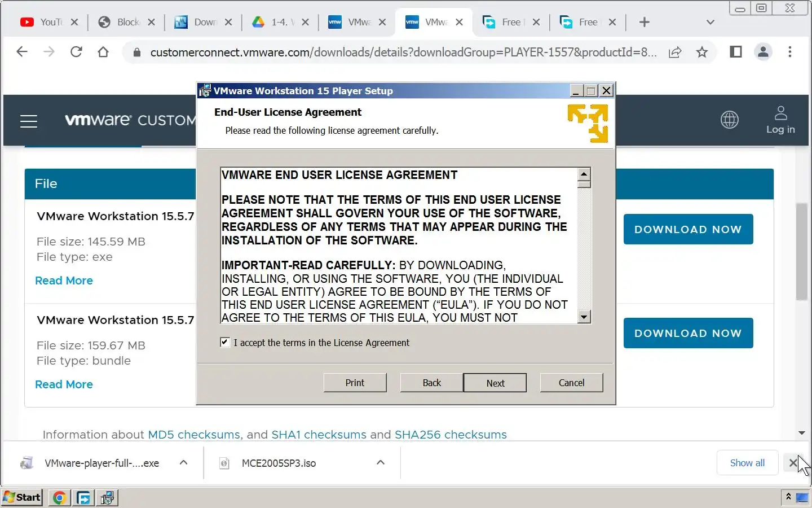
Task: Close the YouTube tab
Action: (x=74, y=22)
